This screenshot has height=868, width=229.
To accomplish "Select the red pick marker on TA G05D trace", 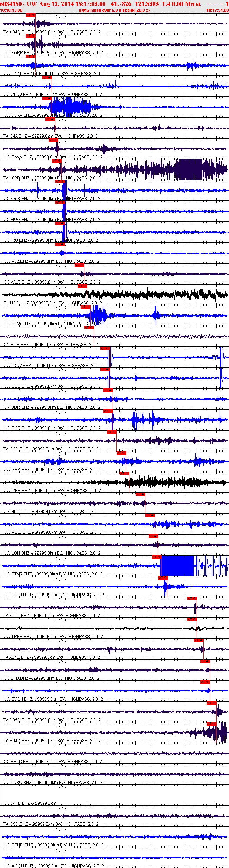I will coord(211,703).
